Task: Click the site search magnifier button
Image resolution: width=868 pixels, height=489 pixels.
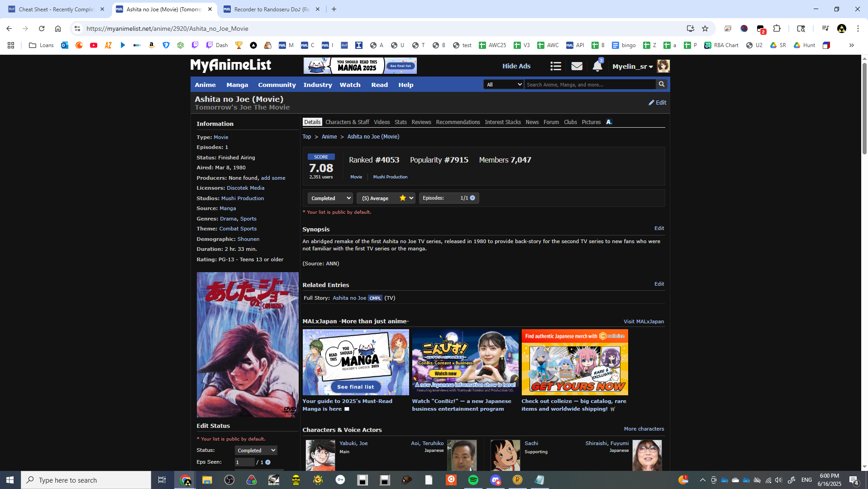Action: (662, 84)
